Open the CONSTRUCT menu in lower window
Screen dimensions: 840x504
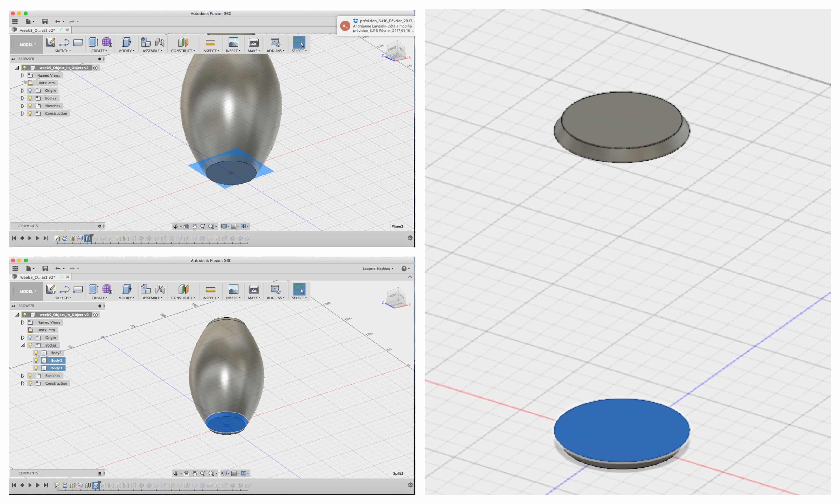click(x=183, y=297)
